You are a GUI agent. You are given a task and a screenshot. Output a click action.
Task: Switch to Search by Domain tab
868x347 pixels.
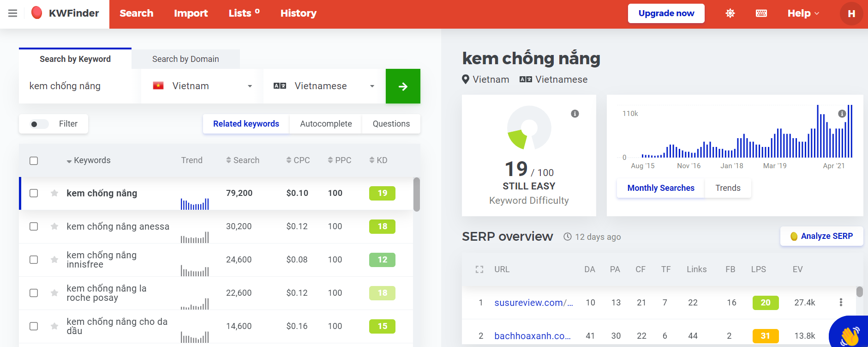[186, 59]
